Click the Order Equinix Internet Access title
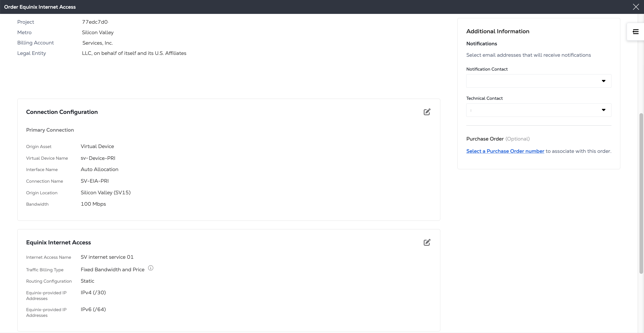The height and width of the screenshot is (333, 644). coord(40,7)
